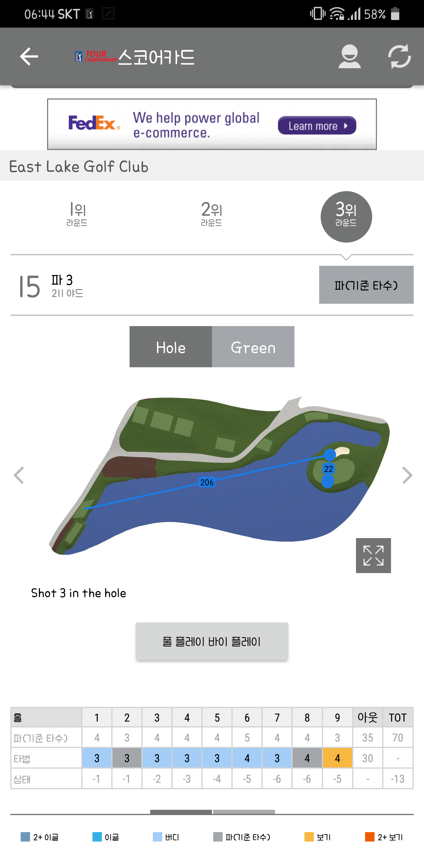Screen dimensions: 424x868
Task: Select hole 6 score cell
Action: [247, 758]
